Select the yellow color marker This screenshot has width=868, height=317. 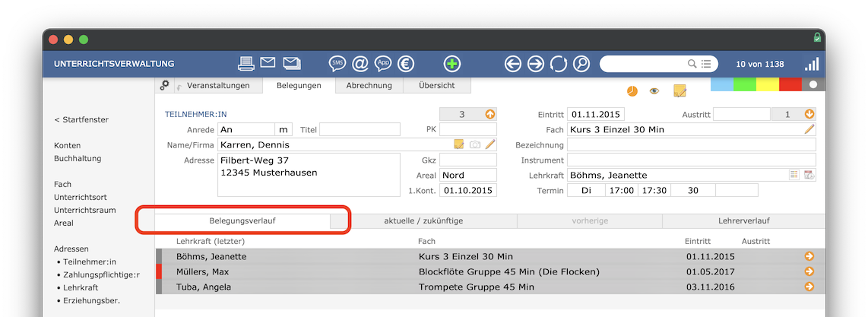[767, 84]
